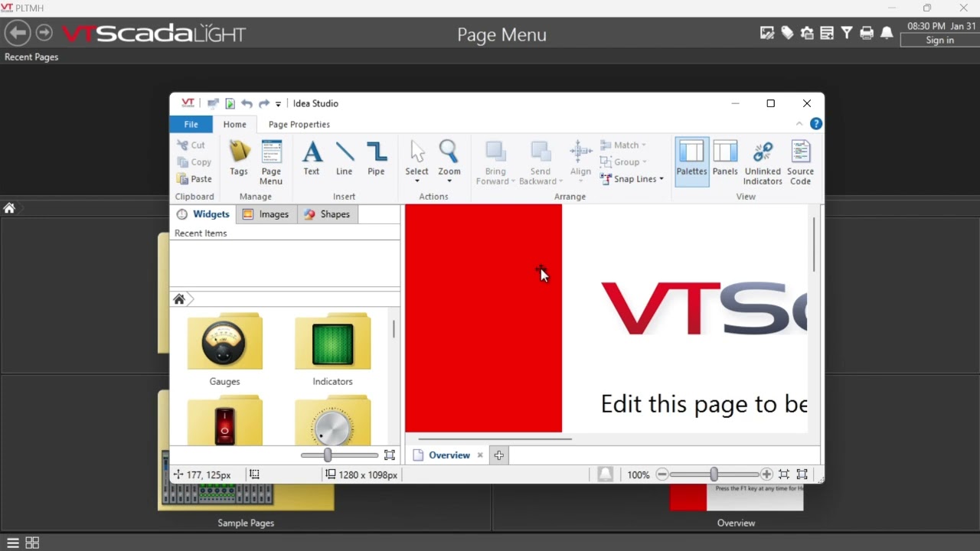Click the operator notes list icon

pos(827,33)
